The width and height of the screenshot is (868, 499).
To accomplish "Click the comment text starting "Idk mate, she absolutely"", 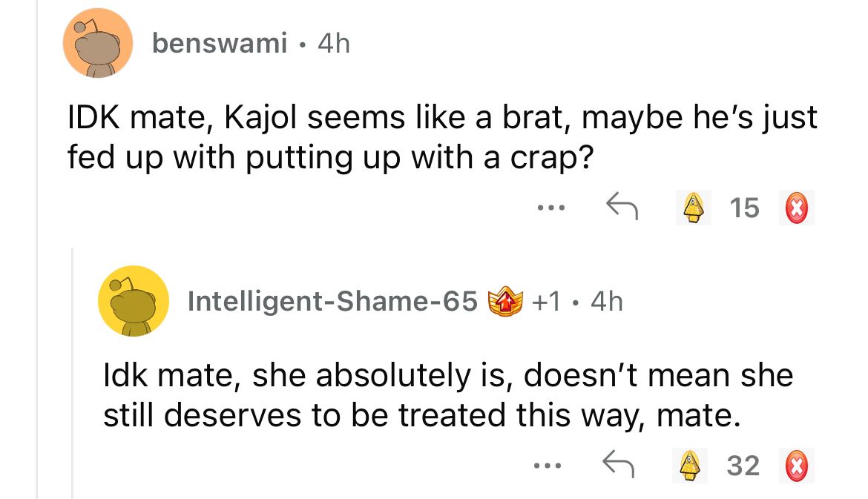I will [x=447, y=396].
